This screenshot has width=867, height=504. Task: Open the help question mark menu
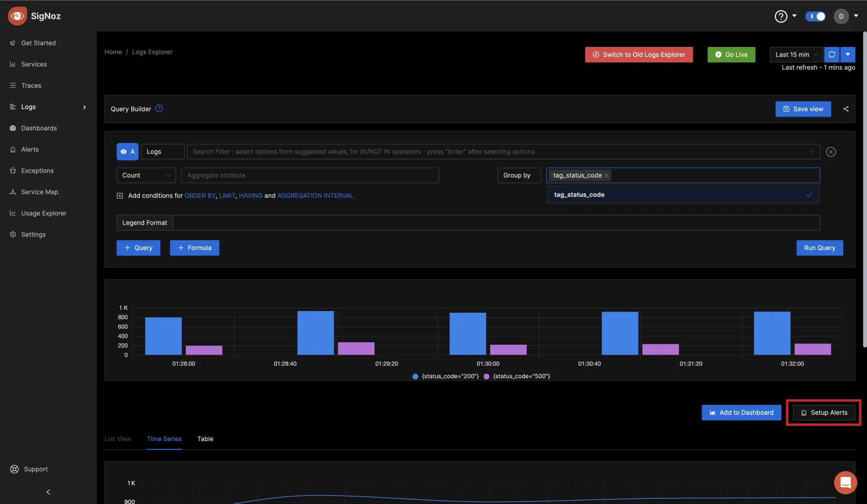pyautogui.click(x=780, y=16)
